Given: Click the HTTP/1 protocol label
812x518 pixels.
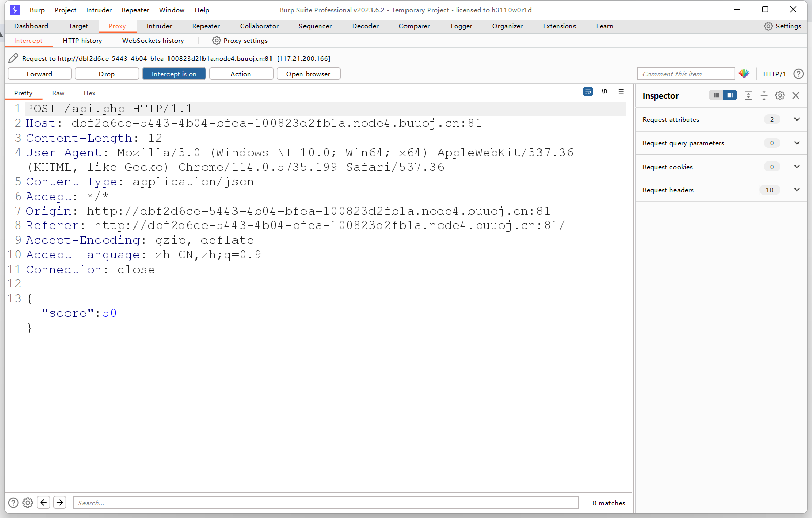Looking at the screenshot, I should pyautogui.click(x=774, y=74).
